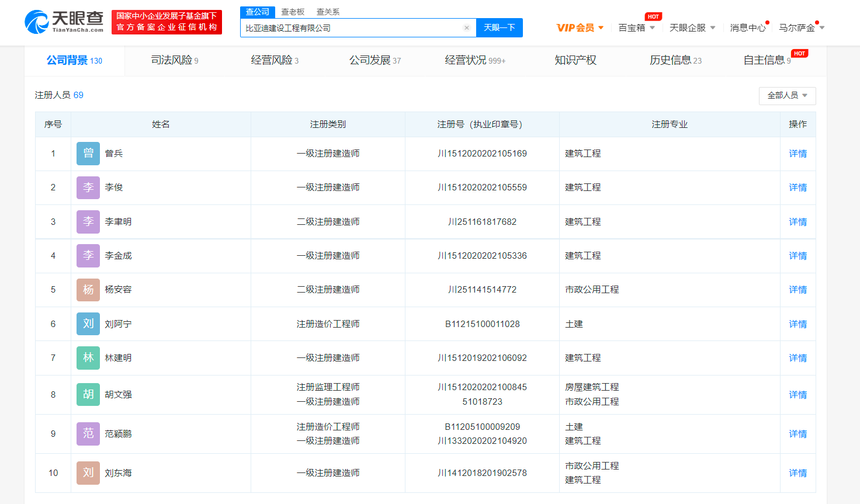Click avatar icon for 曾兵
The height and width of the screenshot is (504, 860).
click(x=88, y=154)
